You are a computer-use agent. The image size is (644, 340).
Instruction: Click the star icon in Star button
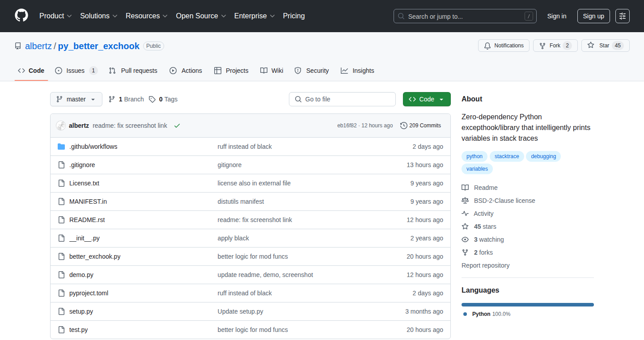(x=591, y=46)
